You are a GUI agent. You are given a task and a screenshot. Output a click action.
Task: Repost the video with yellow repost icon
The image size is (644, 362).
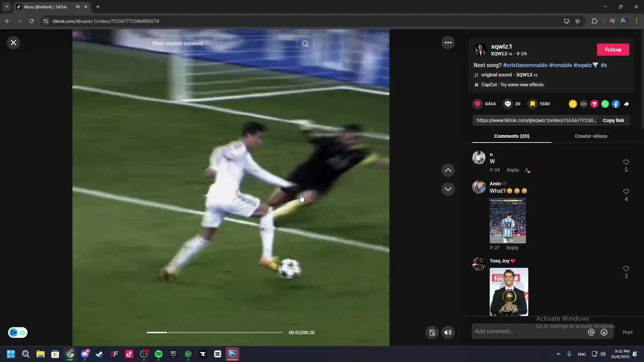pyautogui.click(x=573, y=104)
